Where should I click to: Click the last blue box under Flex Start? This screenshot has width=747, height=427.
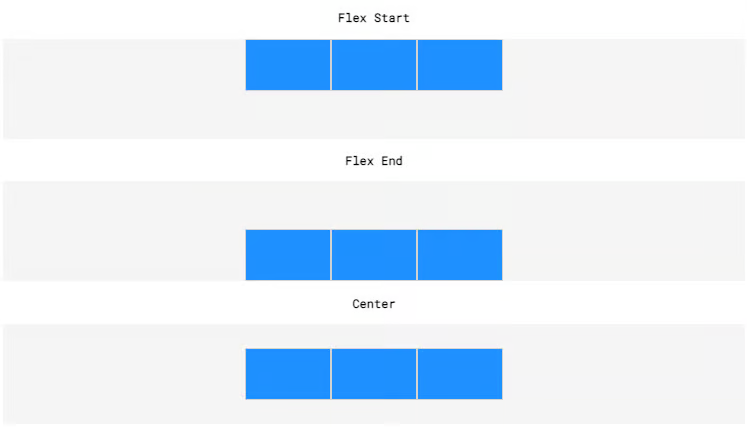tap(460, 65)
